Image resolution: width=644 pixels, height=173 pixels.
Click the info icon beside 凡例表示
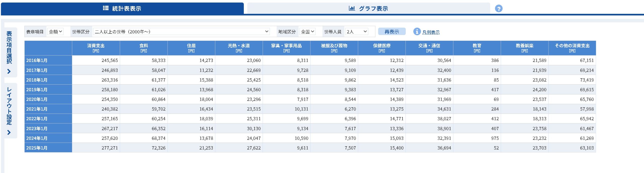(x=417, y=31)
